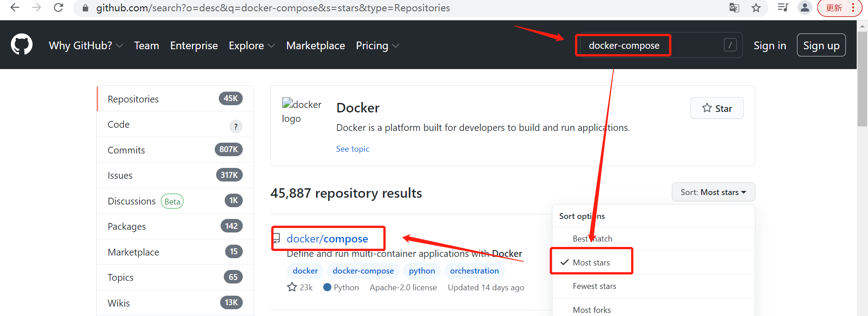Open the See topic link

coord(353,149)
